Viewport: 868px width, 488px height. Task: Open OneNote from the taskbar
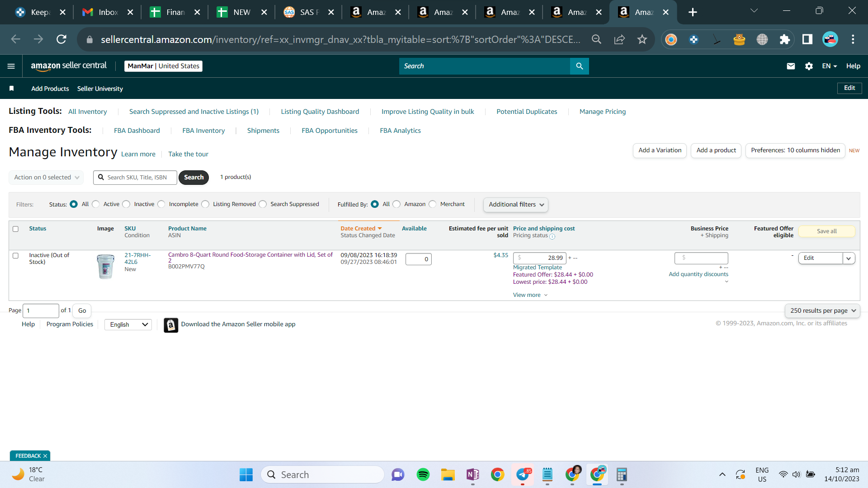pos(473,474)
